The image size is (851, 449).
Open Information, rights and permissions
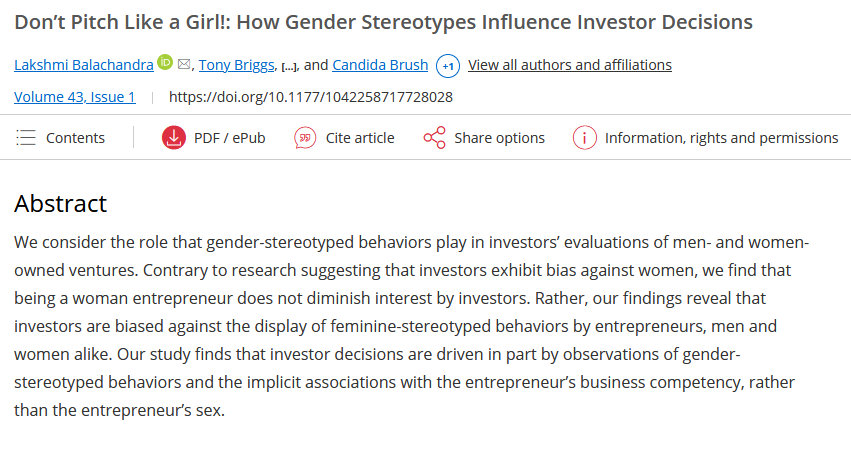point(721,138)
